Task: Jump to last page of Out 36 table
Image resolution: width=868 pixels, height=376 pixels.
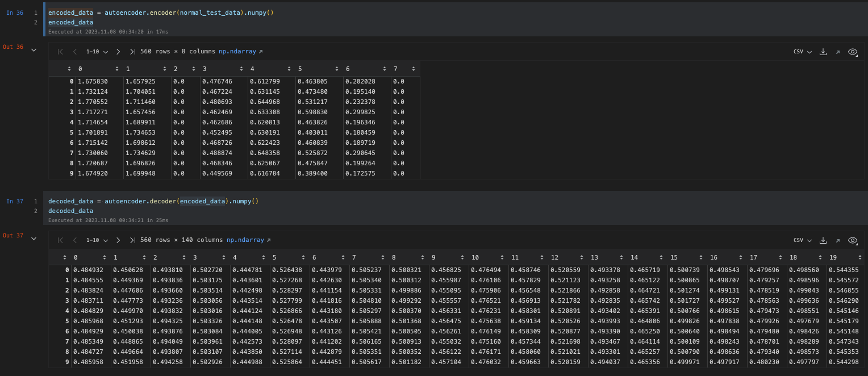Action: coord(132,52)
